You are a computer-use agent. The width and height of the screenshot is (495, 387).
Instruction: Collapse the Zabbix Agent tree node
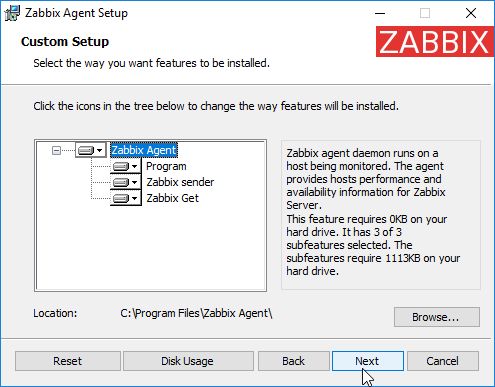[x=56, y=150]
